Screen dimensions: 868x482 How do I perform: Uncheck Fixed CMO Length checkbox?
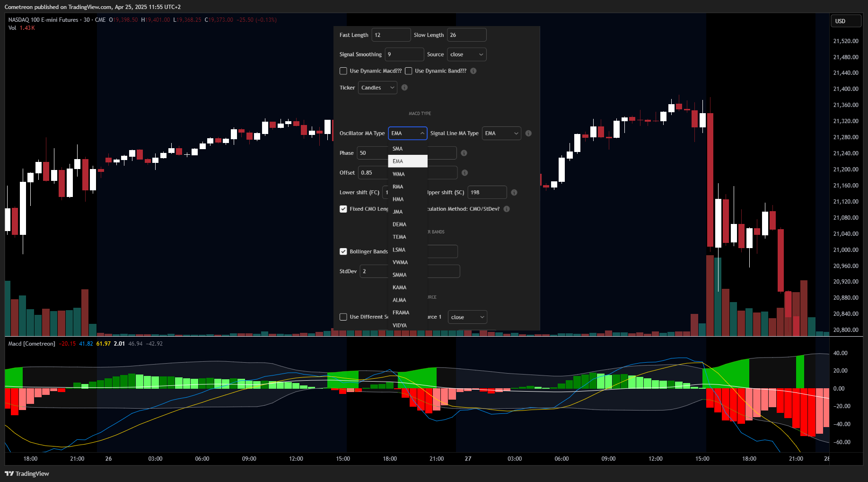[x=343, y=209]
